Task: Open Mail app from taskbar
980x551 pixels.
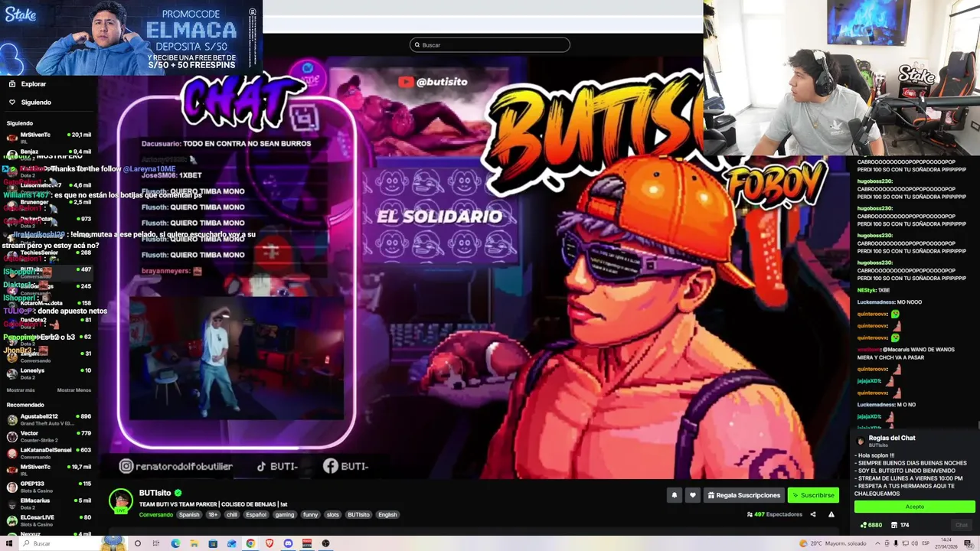Action: pos(231,543)
